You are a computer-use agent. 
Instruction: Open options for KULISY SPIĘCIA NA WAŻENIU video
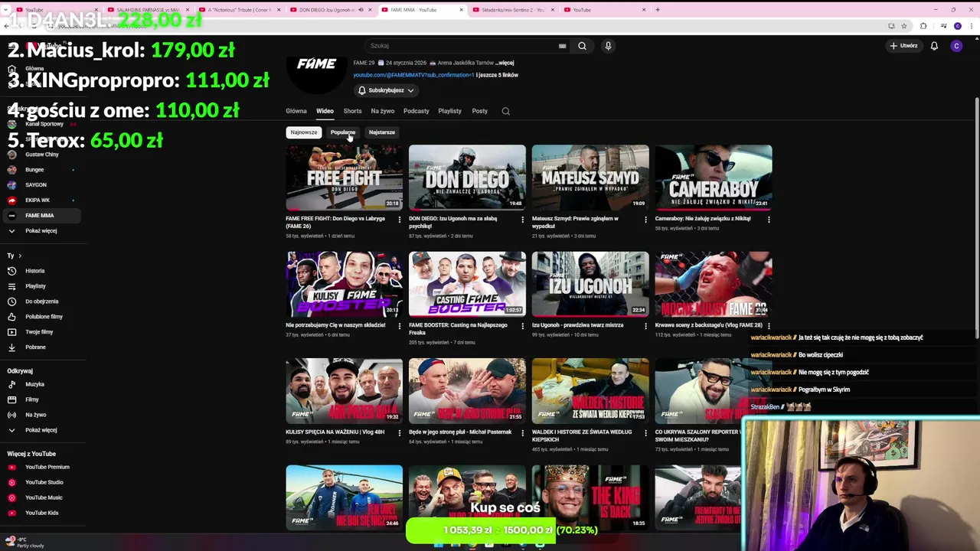399,433
